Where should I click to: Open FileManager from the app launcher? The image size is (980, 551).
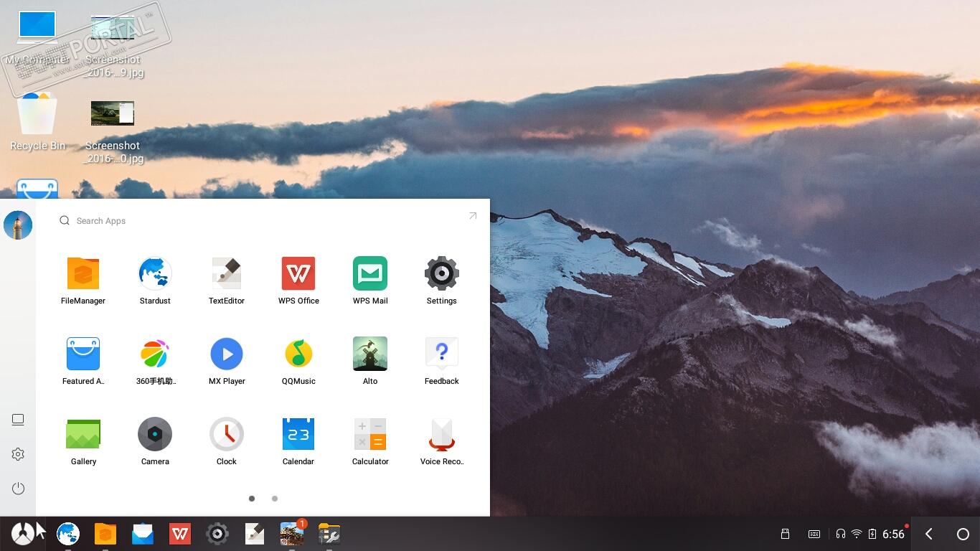(83, 281)
